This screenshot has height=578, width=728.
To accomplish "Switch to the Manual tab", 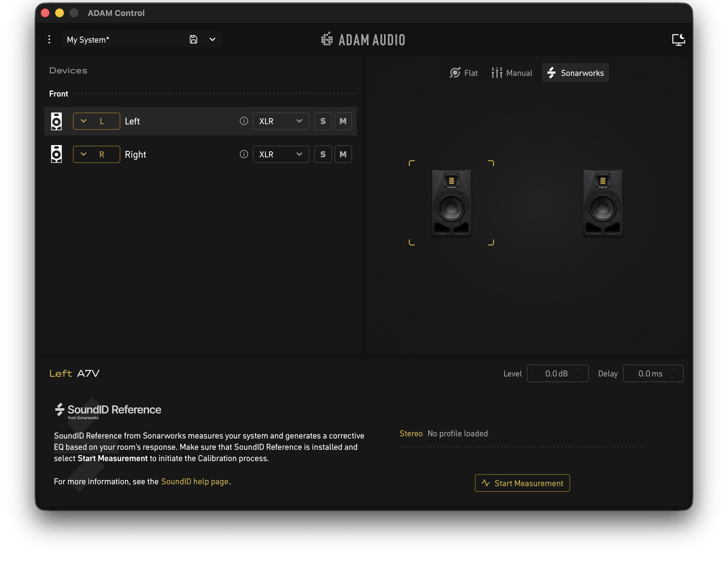I will click(x=512, y=73).
